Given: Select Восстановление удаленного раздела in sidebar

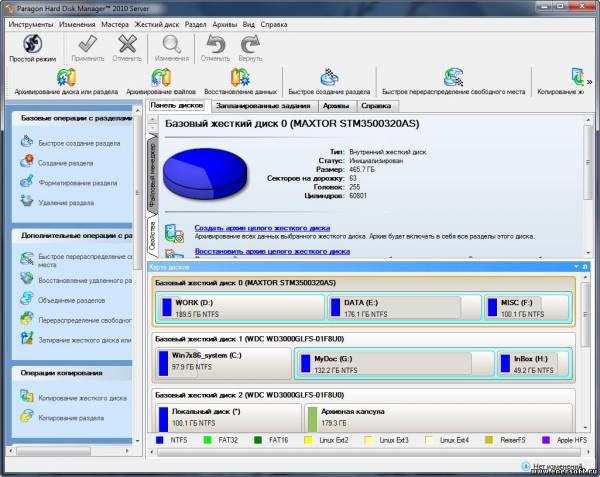Looking at the screenshot, I should tap(76, 280).
